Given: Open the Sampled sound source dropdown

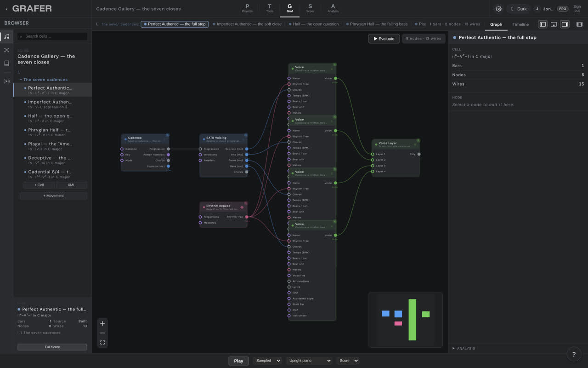Looking at the screenshot, I should 267,361.
